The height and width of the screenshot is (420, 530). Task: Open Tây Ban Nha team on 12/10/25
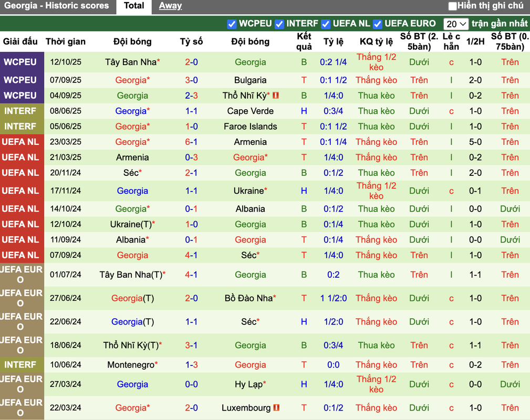pos(131,62)
